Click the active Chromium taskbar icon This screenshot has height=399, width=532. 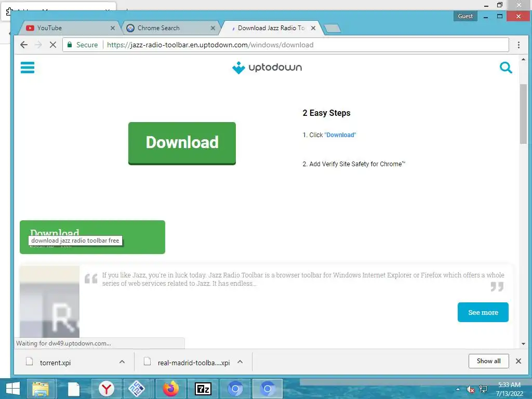pos(268,389)
